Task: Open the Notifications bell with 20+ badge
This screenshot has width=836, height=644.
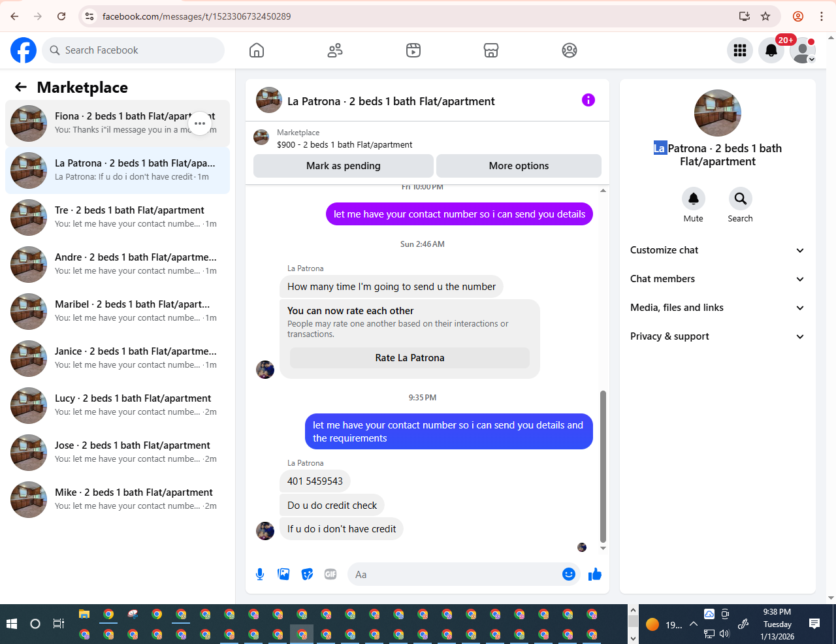Action: tap(771, 50)
